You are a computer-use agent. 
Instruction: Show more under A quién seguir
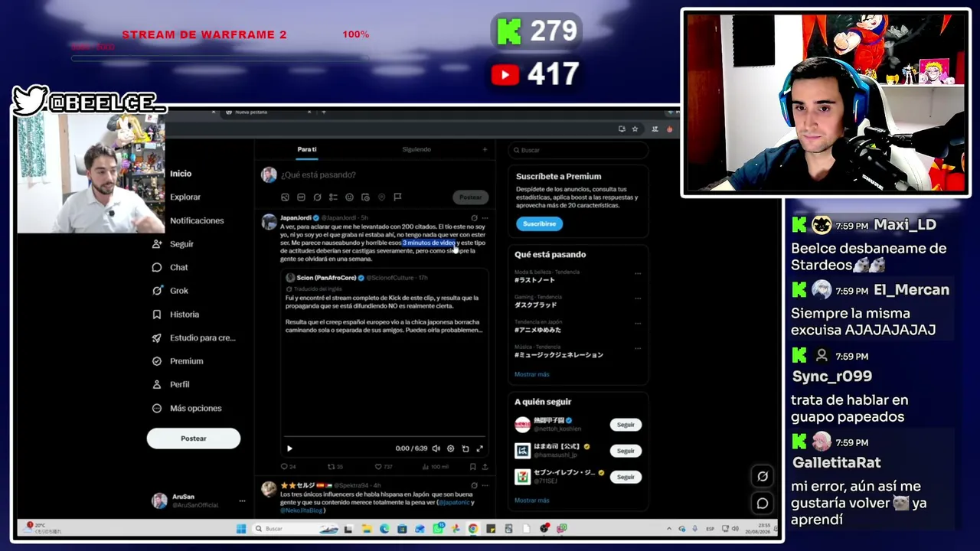531,500
